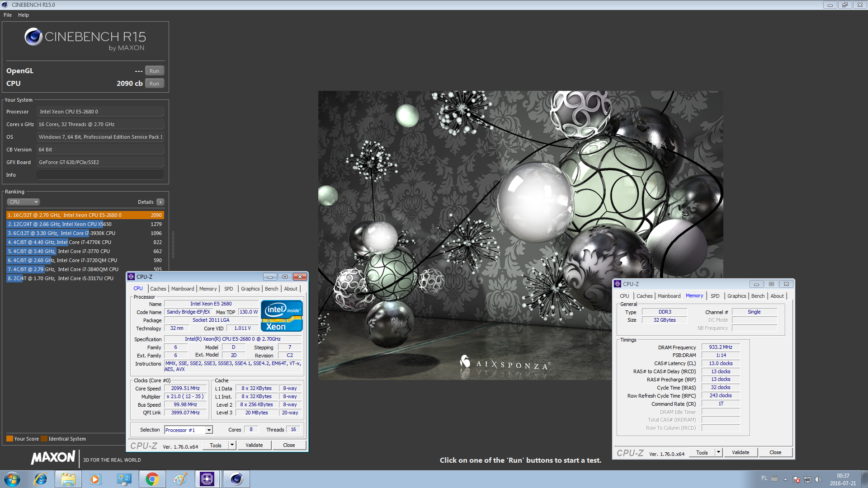Expand Tools dropdown arrow in right CPU-Z
Viewport: 868px width, 488px height.
click(x=719, y=452)
